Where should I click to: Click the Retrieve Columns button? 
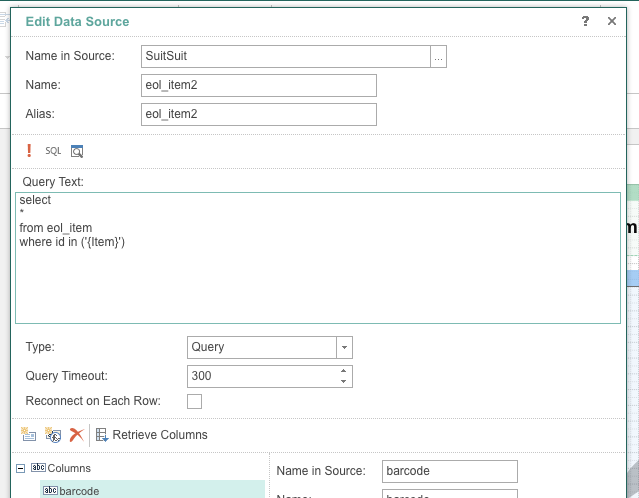point(152,435)
